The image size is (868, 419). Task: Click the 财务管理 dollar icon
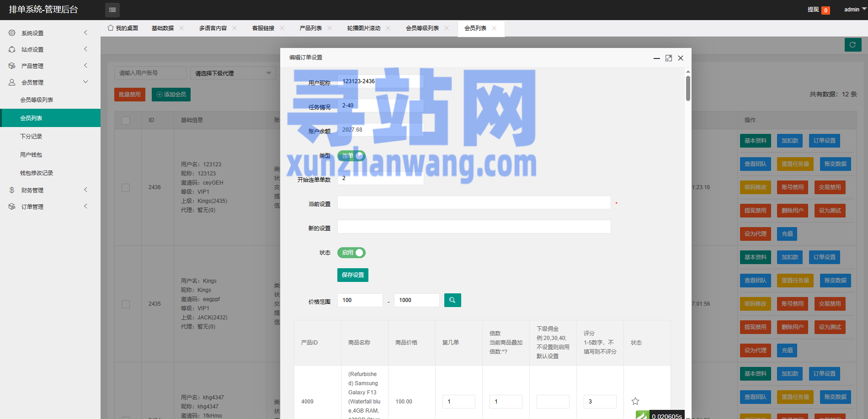pyautogui.click(x=12, y=190)
